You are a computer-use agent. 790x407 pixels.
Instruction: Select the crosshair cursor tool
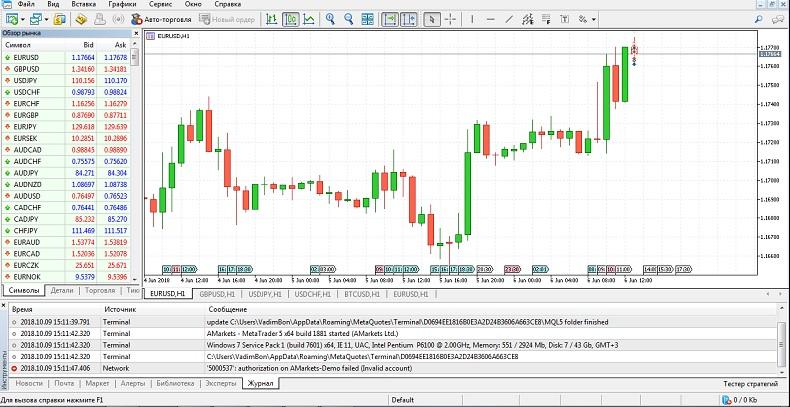[x=451, y=19]
